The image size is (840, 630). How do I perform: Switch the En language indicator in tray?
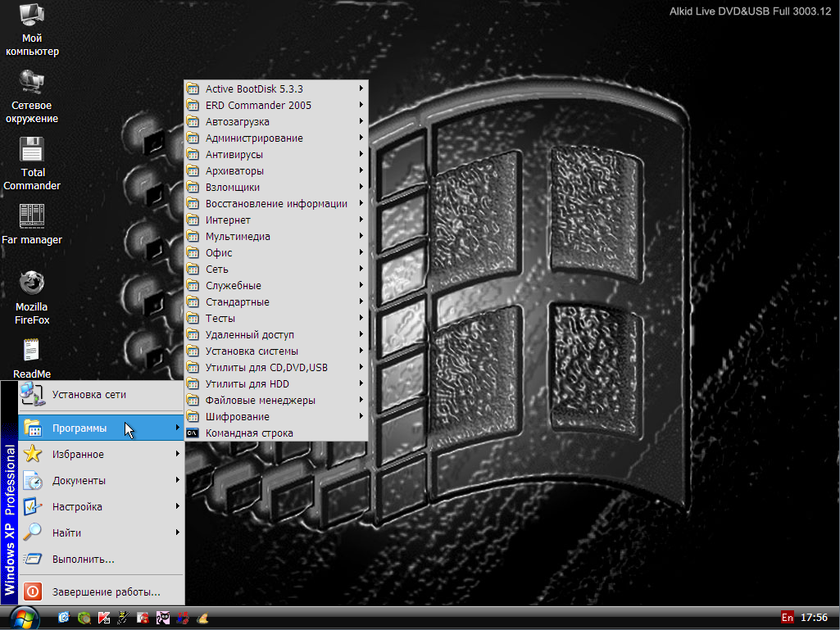787,618
